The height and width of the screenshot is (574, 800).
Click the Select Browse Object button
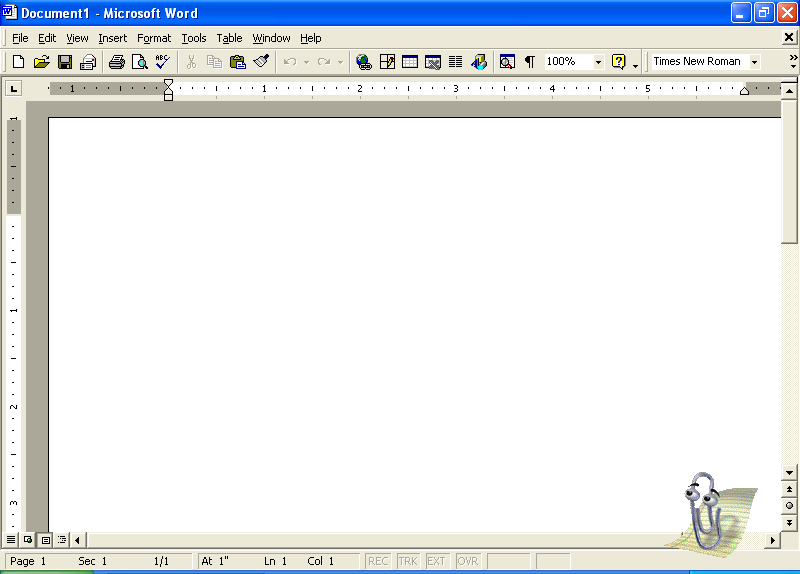(x=790, y=506)
